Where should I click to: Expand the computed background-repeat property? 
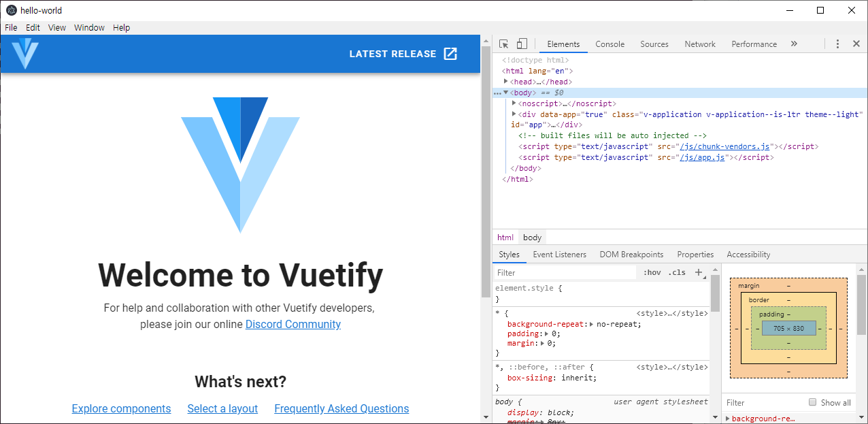(x=728, y=419)
